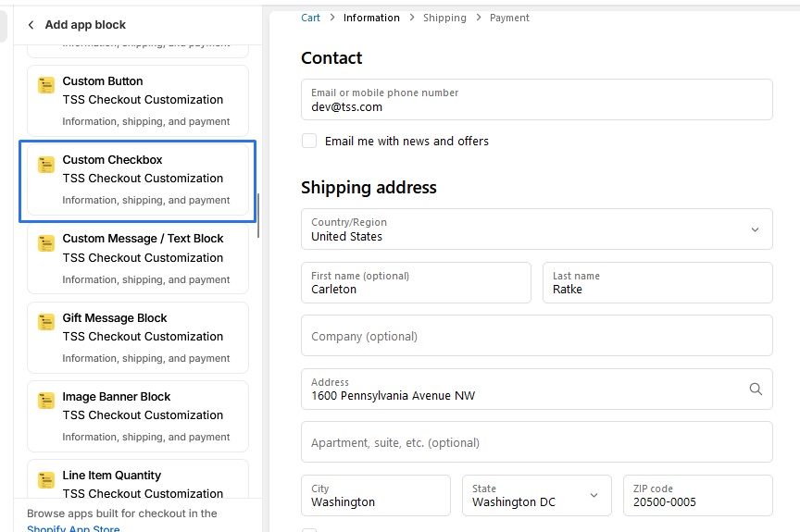Click the Custom Message / Text Block icon

tap(46, 243)
